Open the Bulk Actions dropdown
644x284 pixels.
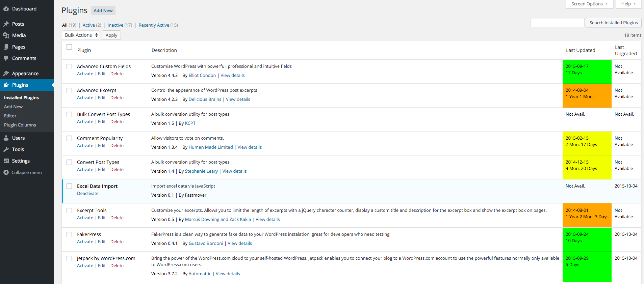[x=81, y=35]
